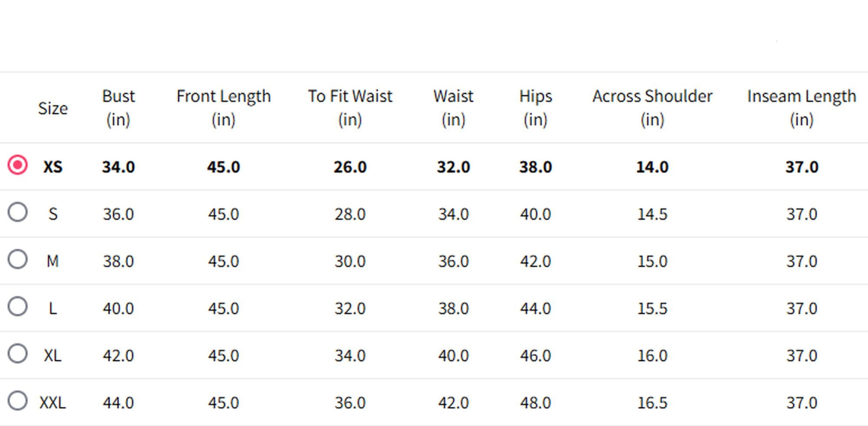Click bust value 36.0 in S row
This screenshot has height=426, width=868.
pos(118,214)
